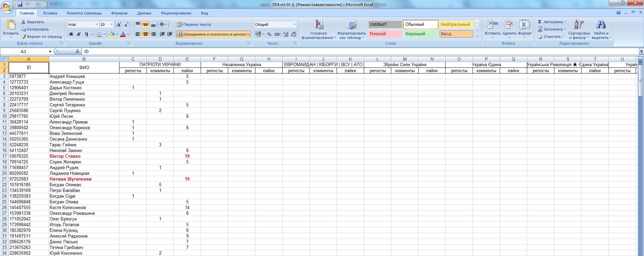Switch to the Формулы ribbon tab
The width and height of the screenshot is (644, 256).
(119, 13)
